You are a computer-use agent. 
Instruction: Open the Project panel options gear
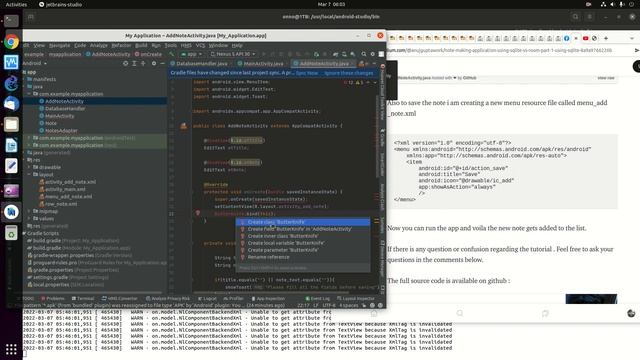[154, 64]
